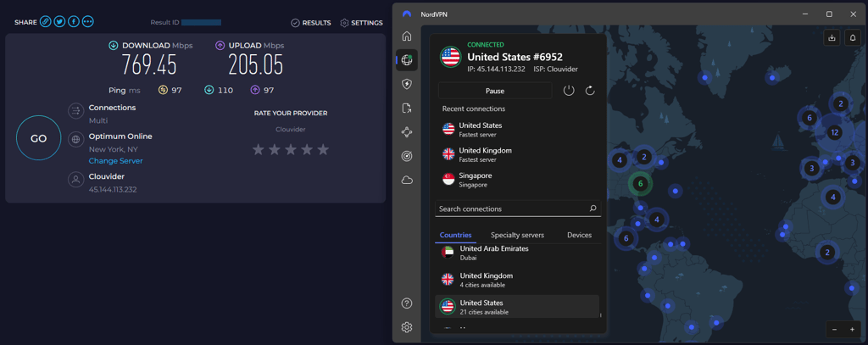
Task: Click the Clouvider user icon
Action: (75, 180)
